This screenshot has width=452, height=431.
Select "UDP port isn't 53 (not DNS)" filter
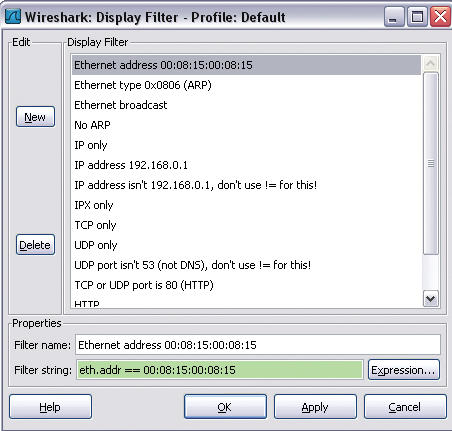click(x=247, y=265)
